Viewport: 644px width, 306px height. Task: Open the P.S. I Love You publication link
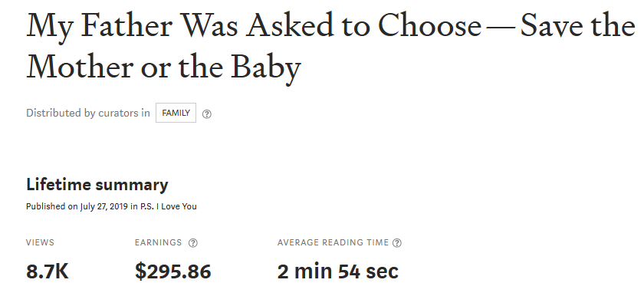click(169, 206)
